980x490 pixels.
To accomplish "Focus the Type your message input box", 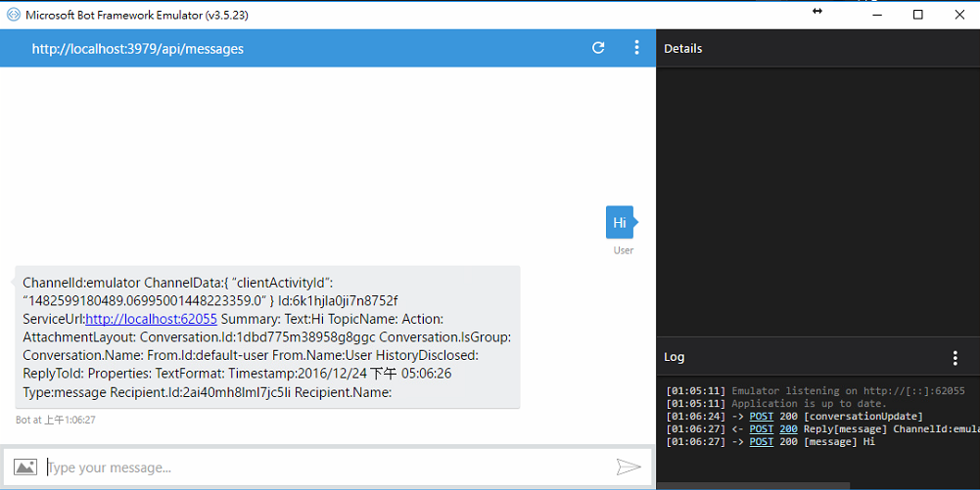I will point(329,468).
